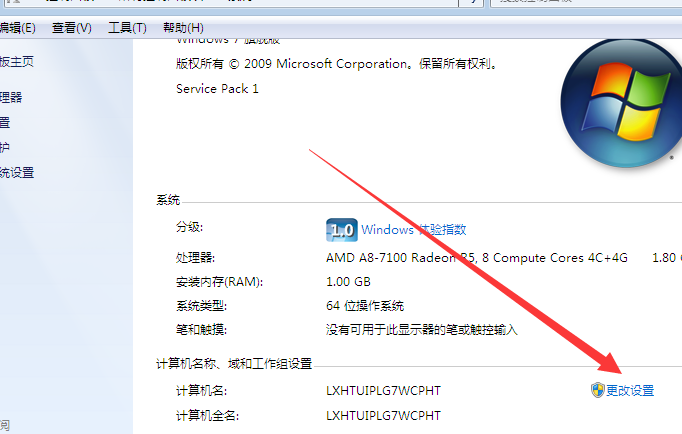Click the Windows 7 logo orb
682x434 pixels.
pos(623,103)
